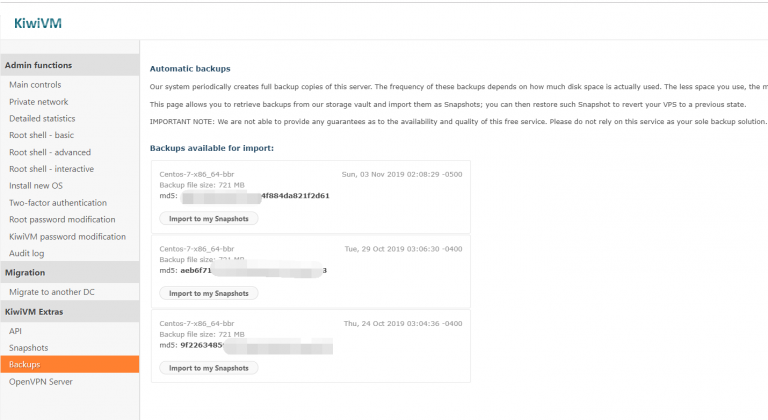
Task: Select Migrate to another DC
Action: [52, 291]
